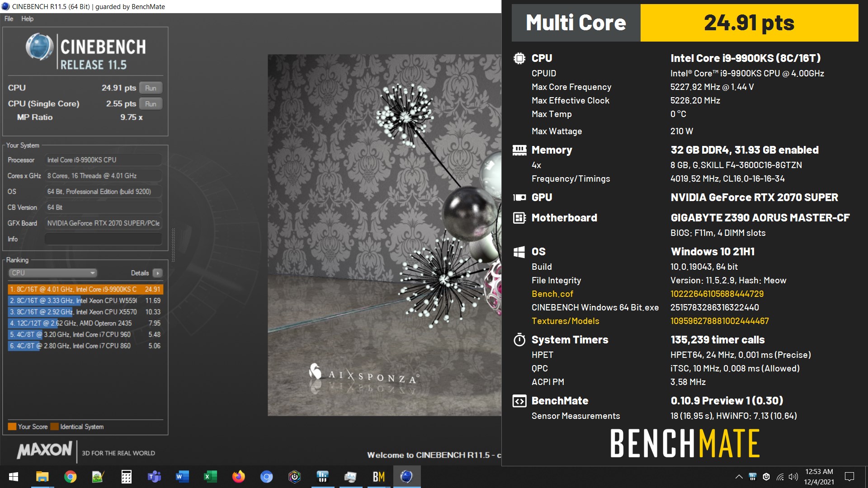
Task: Click the yellow 24.91 pts score banner
Action: point(749,23)
